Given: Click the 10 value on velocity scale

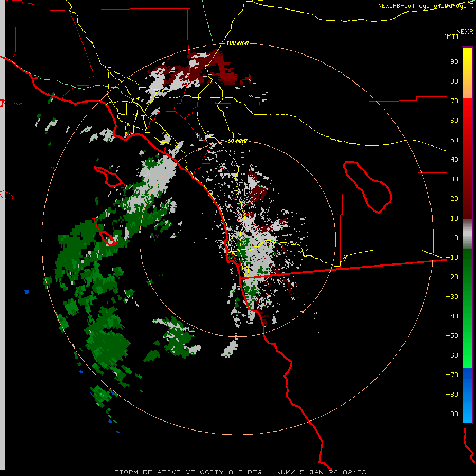Looking at the screenshot, I should pyautogui.click(x=454, y=218).
